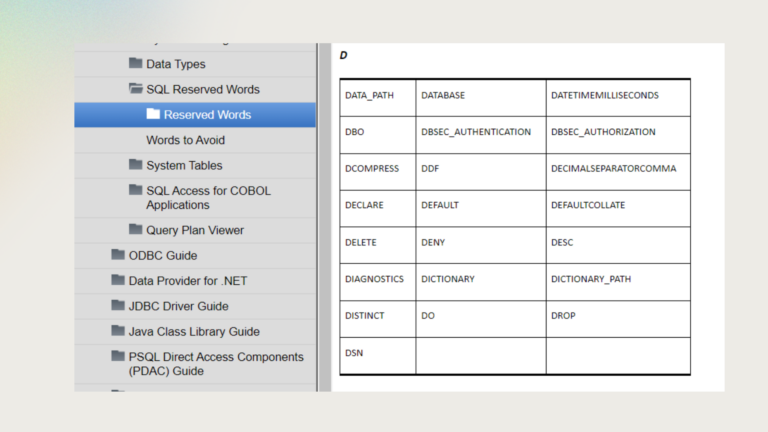Collapse the SQL Reserved Words section
This screenshot has height=432, width=768.
[x=203, y=89]
